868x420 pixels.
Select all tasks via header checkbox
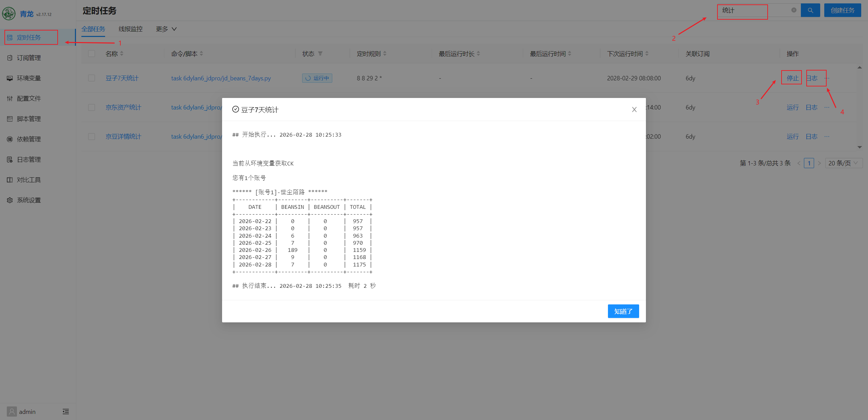point(91,54)
